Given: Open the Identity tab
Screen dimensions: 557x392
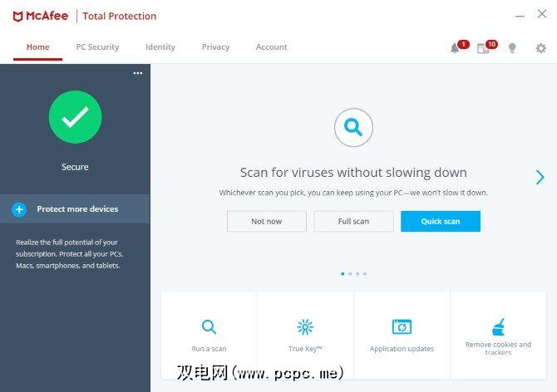Looking at the screenshot, I should coord(160,47).
